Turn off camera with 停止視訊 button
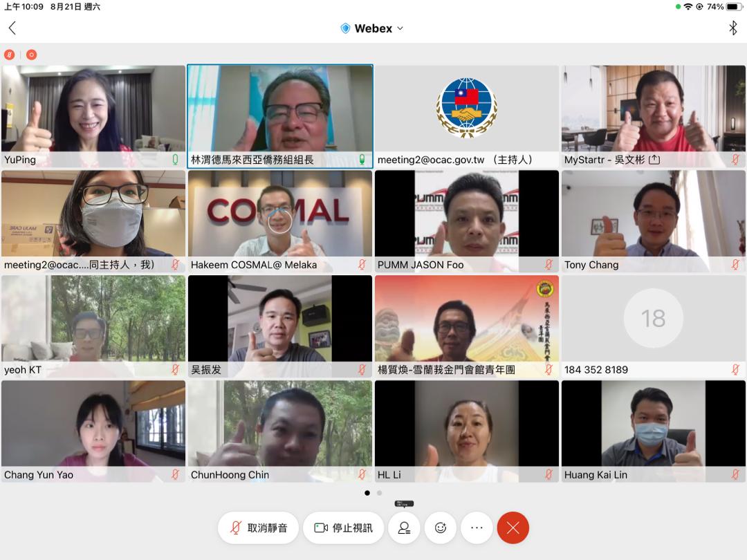747x560 pixels. [x=343, y=528]
